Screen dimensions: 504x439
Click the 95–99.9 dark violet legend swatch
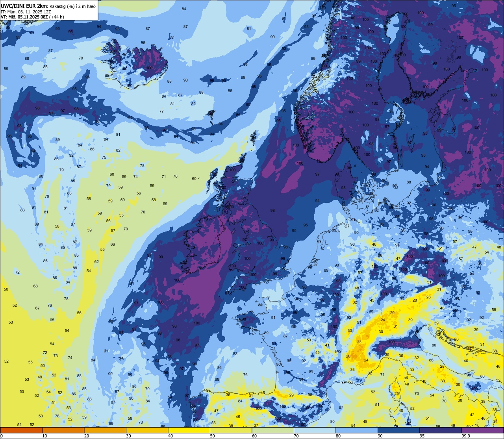point(441,430)
